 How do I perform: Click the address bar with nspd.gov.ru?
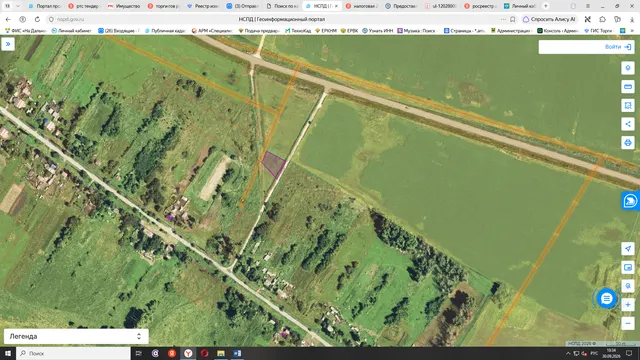(x=71, y=19)
